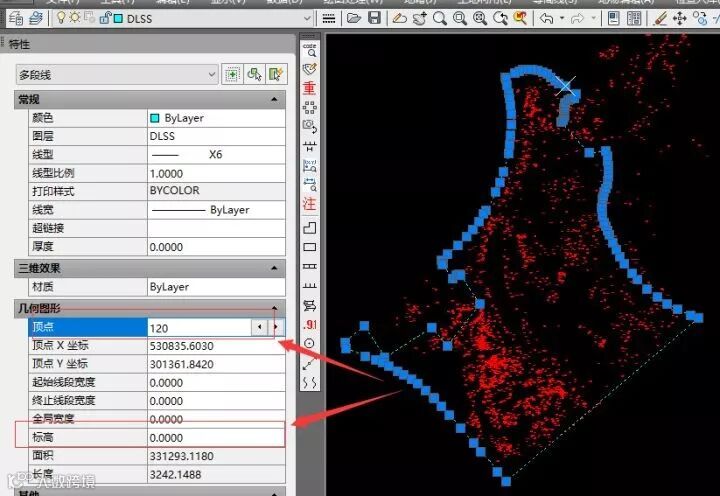
Task: Click the four-squares node icon in vertical toolbar
Action: point(309,107)
